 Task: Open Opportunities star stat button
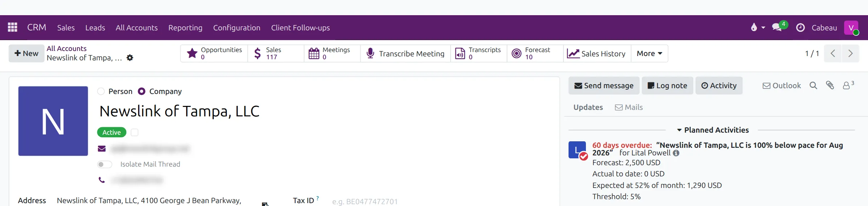pyautogui.click(x=214, y=53)
